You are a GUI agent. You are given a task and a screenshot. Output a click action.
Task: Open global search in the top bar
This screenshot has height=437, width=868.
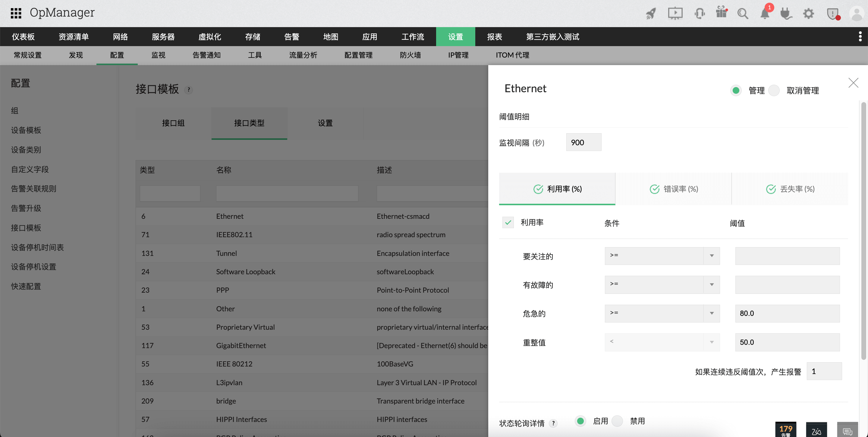743,14
